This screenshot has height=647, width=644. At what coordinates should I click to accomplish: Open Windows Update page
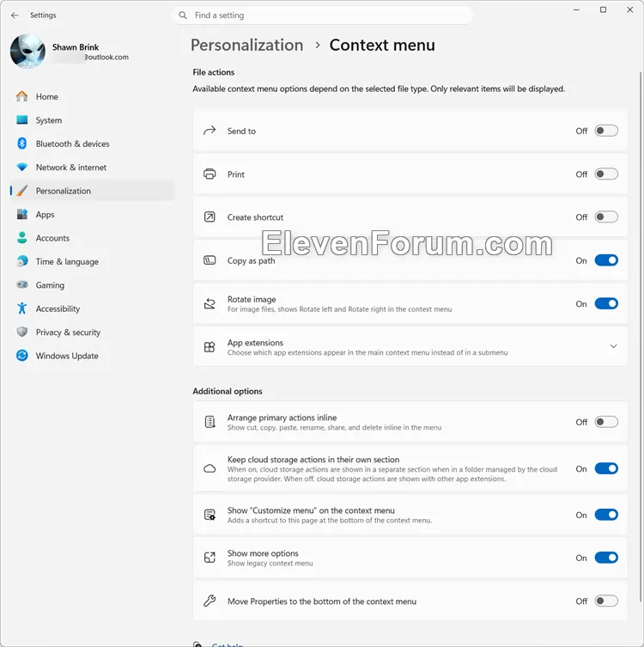(93, 355)
